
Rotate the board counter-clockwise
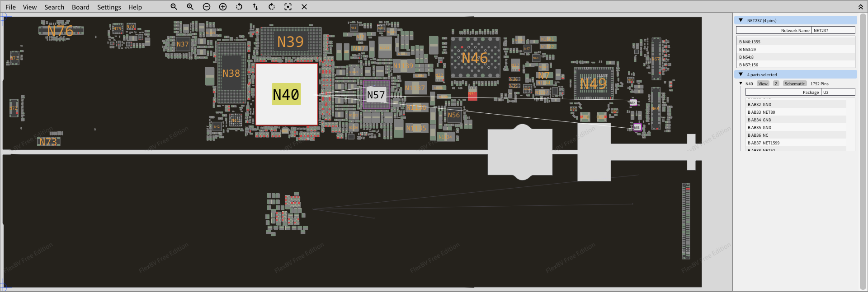point(239,7)
